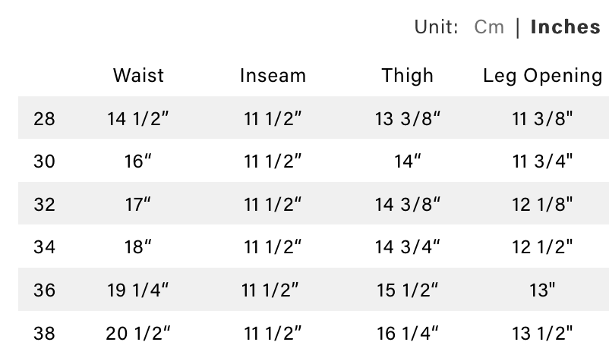Select the size 32 row label

click(x=45, y=204)
